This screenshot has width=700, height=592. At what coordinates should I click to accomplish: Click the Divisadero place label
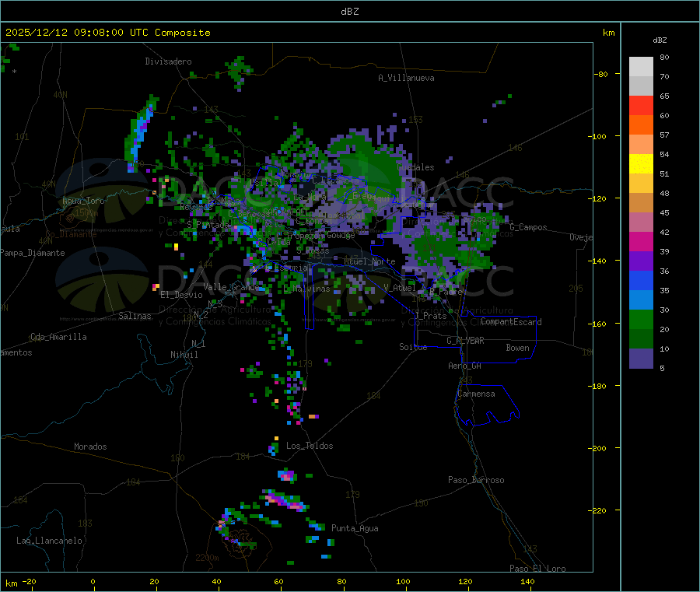point(168,61)
